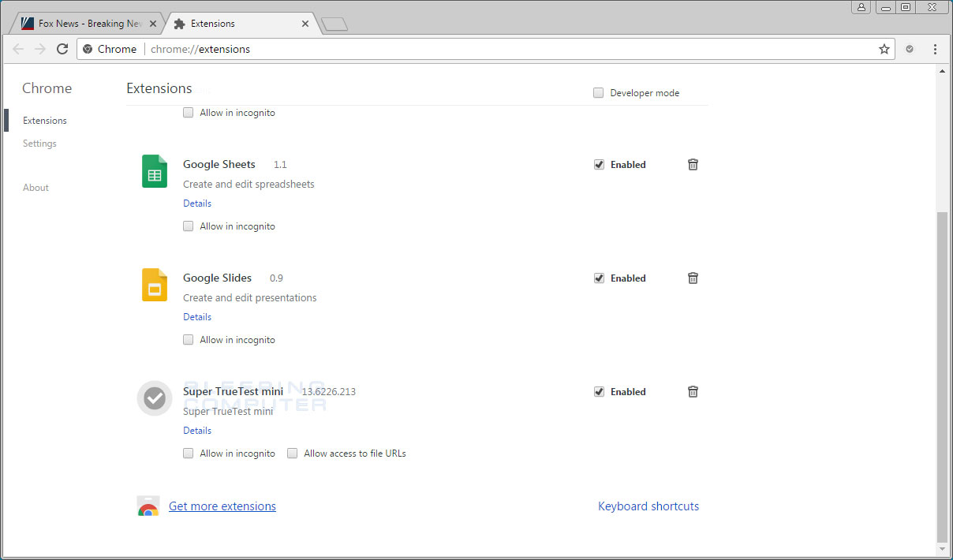The height and width of the screenshot is (560, 953).
Task: Open the Chrome menu
Action: tap(935, 48)
